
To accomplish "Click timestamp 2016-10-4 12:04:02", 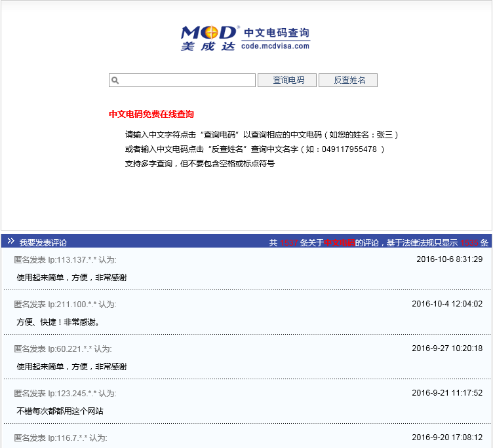I will [447, 304].
